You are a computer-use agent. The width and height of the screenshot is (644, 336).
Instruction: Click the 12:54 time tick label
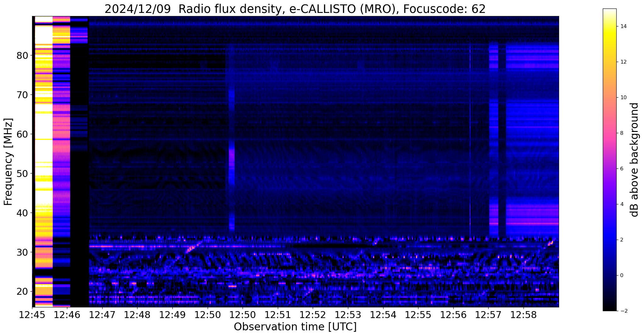pyautogui.click(x=383, y=315)
